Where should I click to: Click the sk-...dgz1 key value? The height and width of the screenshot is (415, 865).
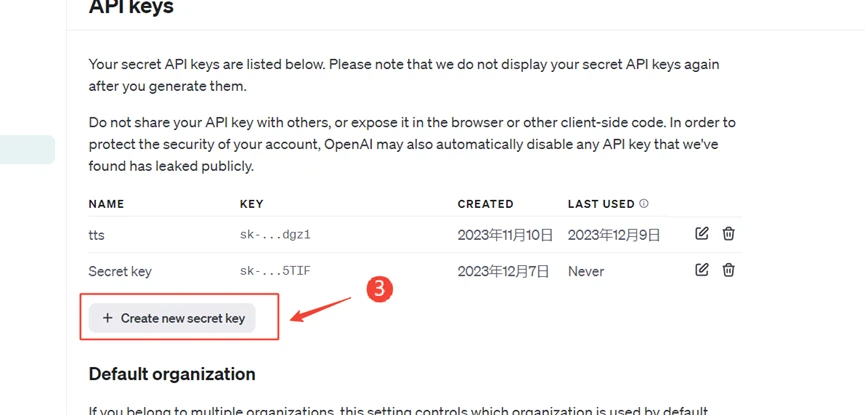coord(282,235)
